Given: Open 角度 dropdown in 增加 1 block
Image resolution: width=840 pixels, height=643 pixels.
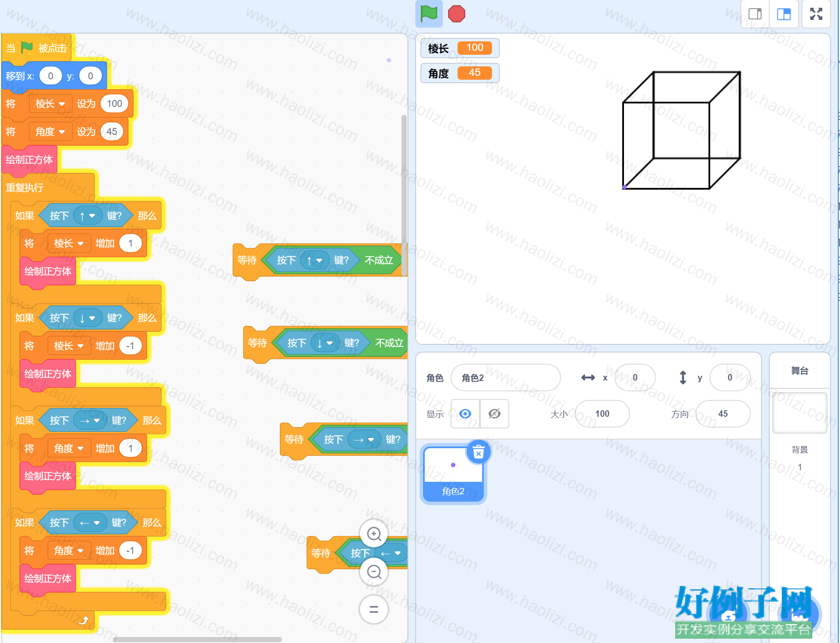Looking at the screenshot, I should [x=69, y=449].
